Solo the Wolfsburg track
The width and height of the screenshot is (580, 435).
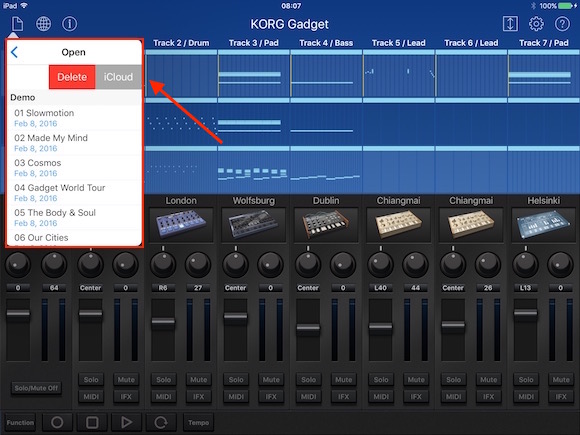click(236, 380)
